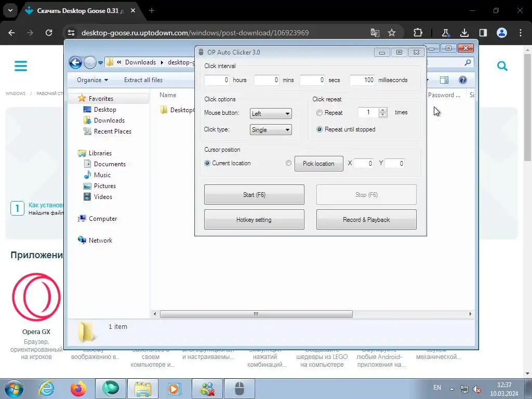Open Explorer help icon
Image resolution: width=532 pixels, height=399 pixels.
pos(463,80)
